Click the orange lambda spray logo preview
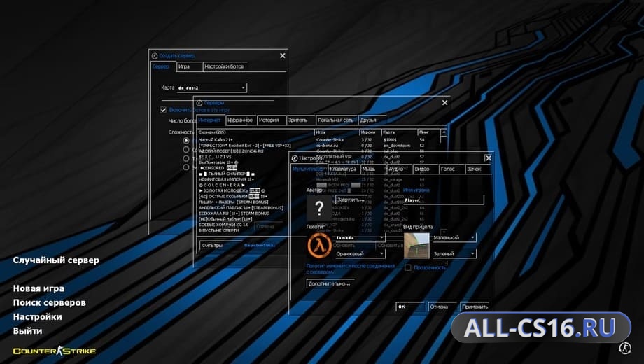Image resolution: width=644 pixels, height=364 pixels. point(319,245)
